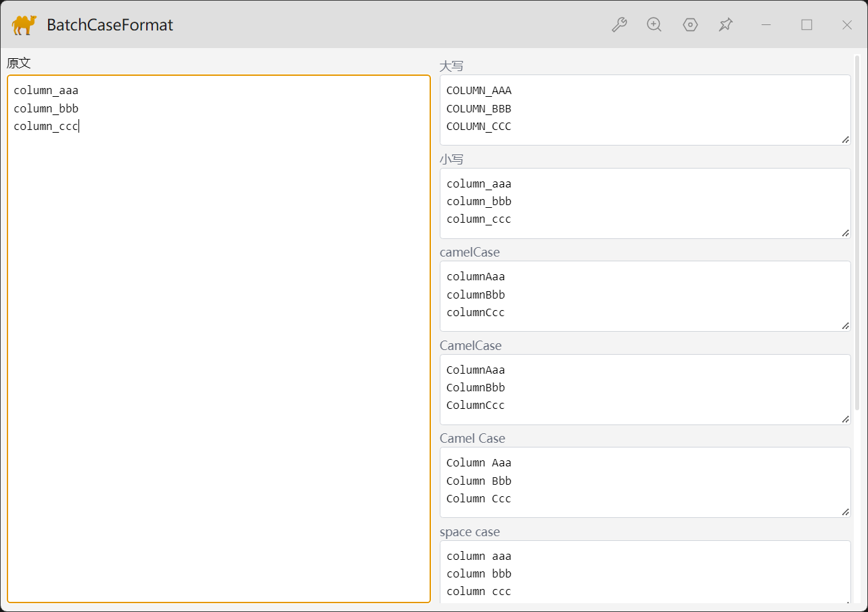Open the wrench settings tool
This screenshot has height=612, width=868.
coord(619,25)
